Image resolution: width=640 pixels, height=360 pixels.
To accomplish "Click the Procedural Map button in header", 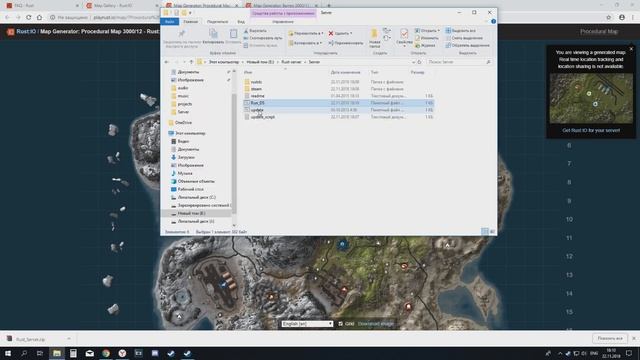I will 599,31.
